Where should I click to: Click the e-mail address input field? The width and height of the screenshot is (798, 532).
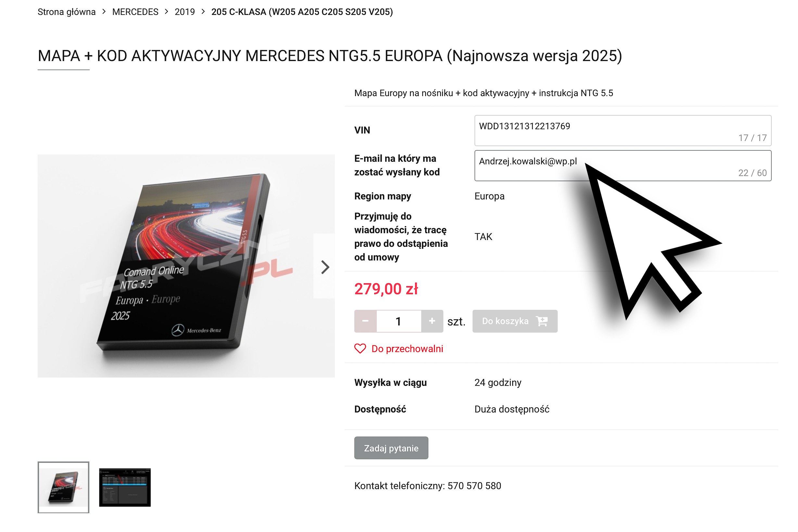coord(623,166)
